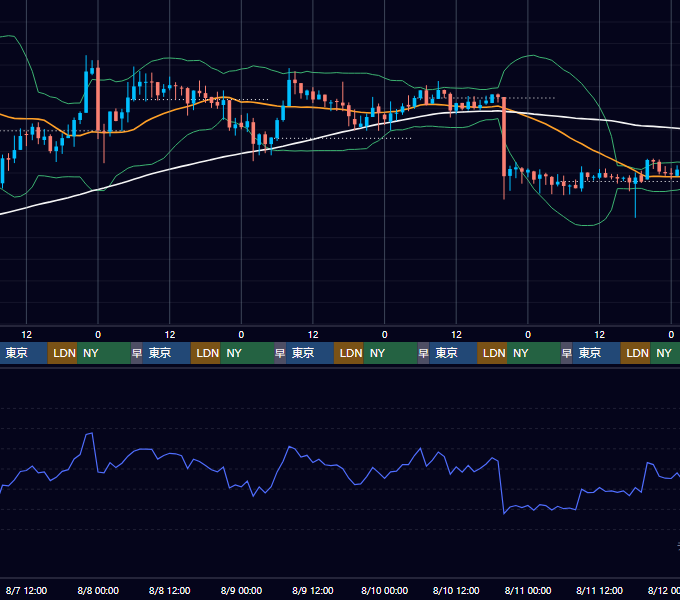Click the 8/11 12:00 time axis label
Screen dimensions: 680x600
point(599,590)
